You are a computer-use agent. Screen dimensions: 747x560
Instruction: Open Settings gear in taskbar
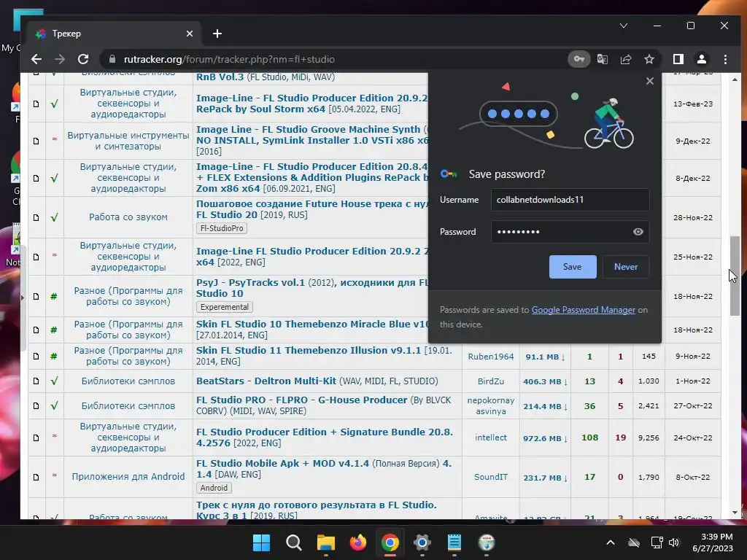422,542
